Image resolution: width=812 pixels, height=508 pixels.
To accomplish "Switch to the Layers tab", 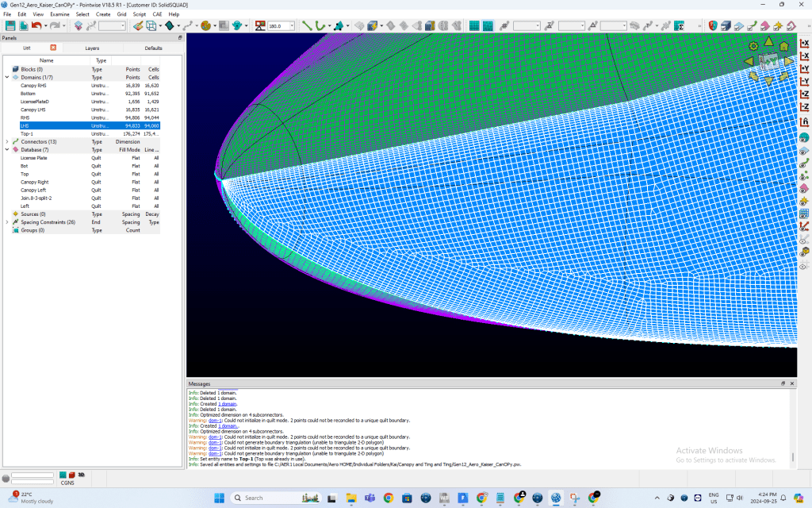I will click(92, 48).
